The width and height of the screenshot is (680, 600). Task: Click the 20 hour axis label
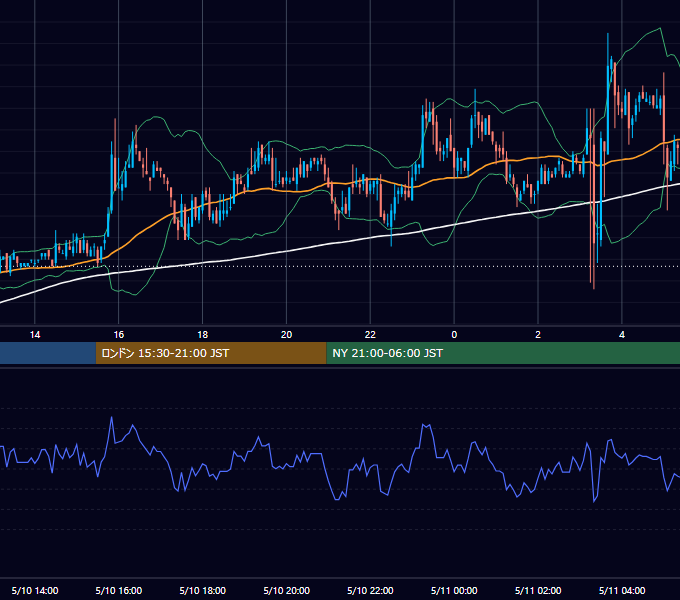click(286, 335)
